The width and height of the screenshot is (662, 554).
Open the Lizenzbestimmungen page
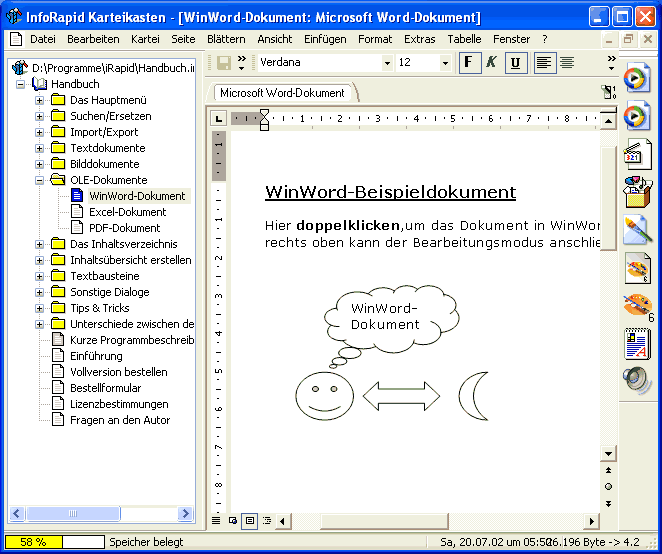pyautogui.click(x=119, y=404)
